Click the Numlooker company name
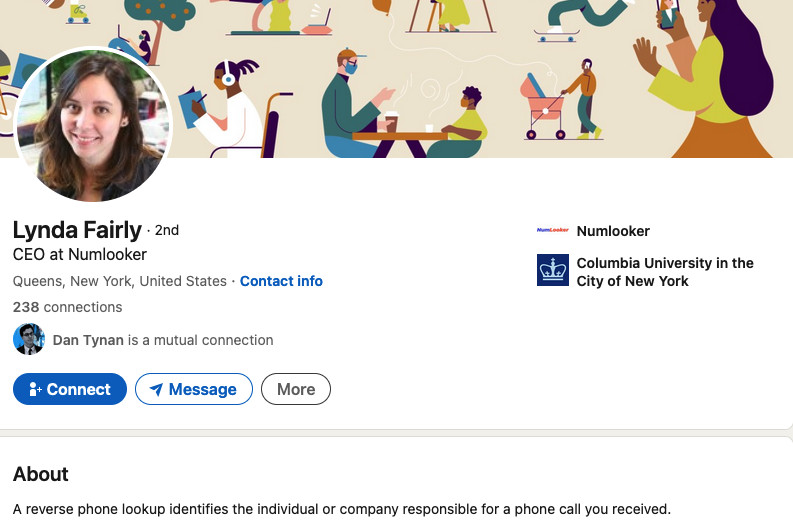The height and width of the screenshot is (532, 793). click(x=613, y=231)
